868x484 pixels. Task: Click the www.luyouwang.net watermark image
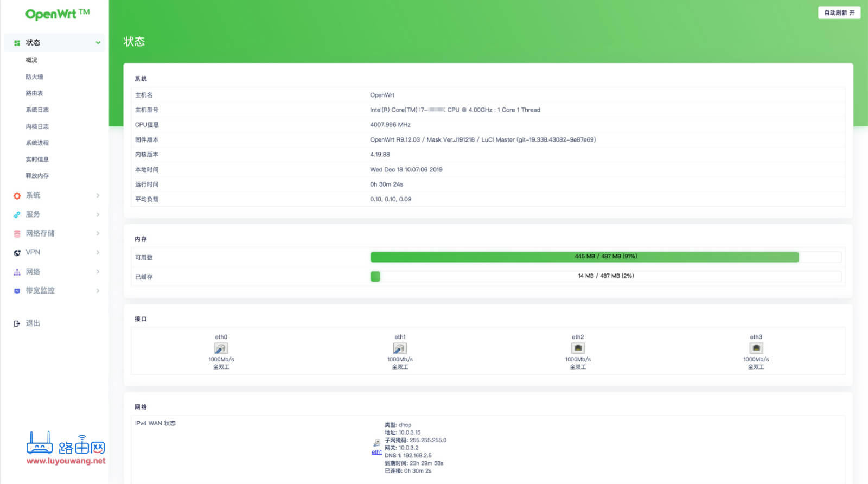click(66, 449)
